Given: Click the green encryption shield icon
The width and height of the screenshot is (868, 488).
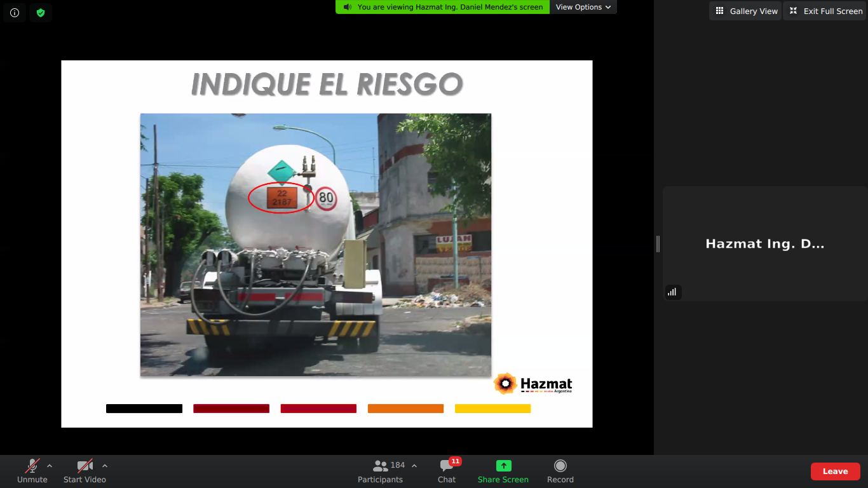Looking at the screenshot, I should coord(41,13).
